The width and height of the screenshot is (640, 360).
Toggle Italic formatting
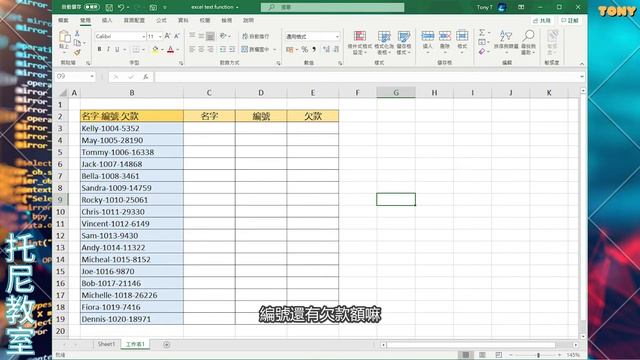point(108,49)
